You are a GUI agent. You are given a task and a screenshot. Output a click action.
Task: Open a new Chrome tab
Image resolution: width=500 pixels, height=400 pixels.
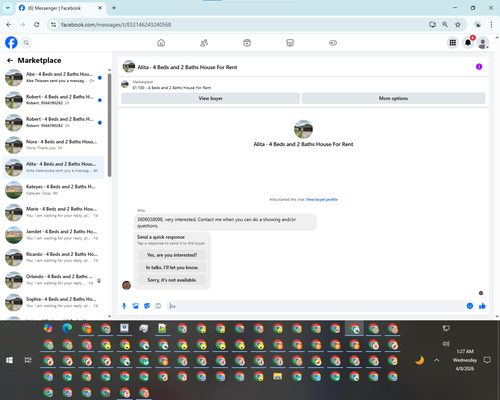click(x=114, y=8)
